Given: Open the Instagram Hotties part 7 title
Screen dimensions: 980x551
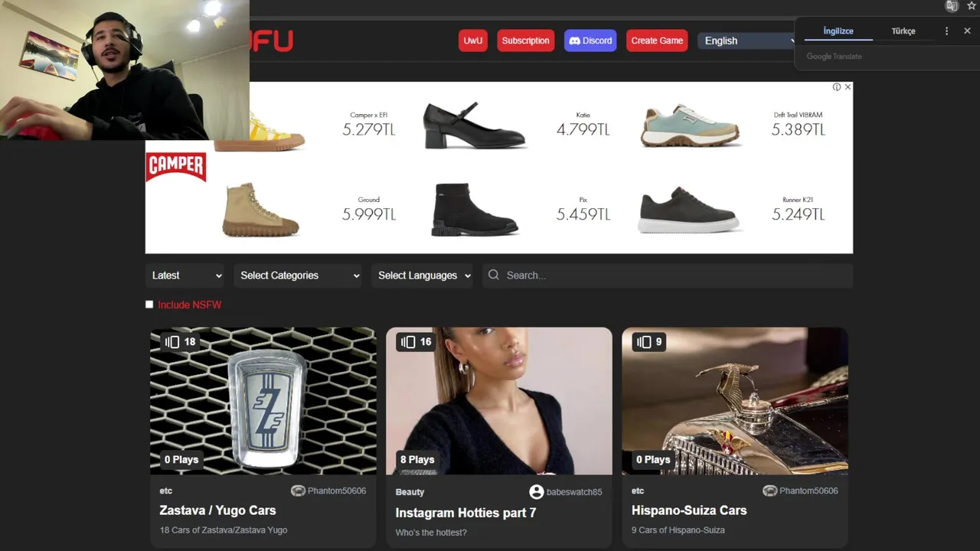Looking at the screenshot, I should [x=465, y=513].
